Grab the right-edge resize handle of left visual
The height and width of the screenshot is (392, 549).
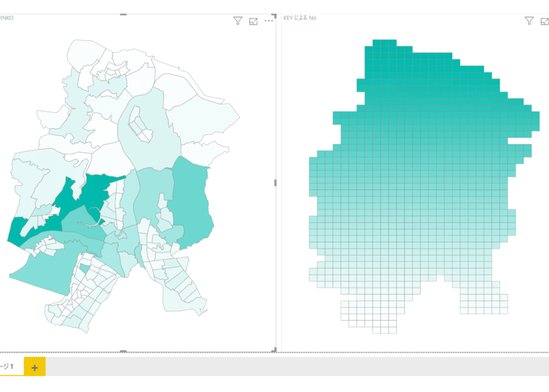[x=275, y=183]
